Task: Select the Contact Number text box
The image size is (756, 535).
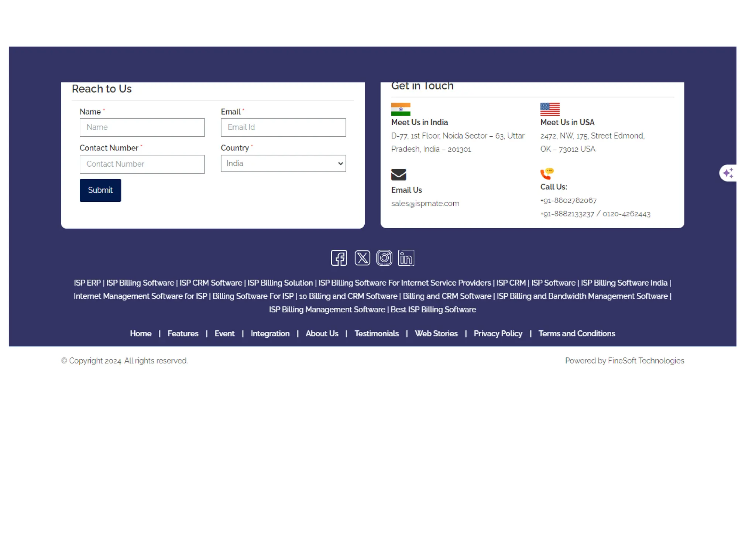Action: point(142,164)
